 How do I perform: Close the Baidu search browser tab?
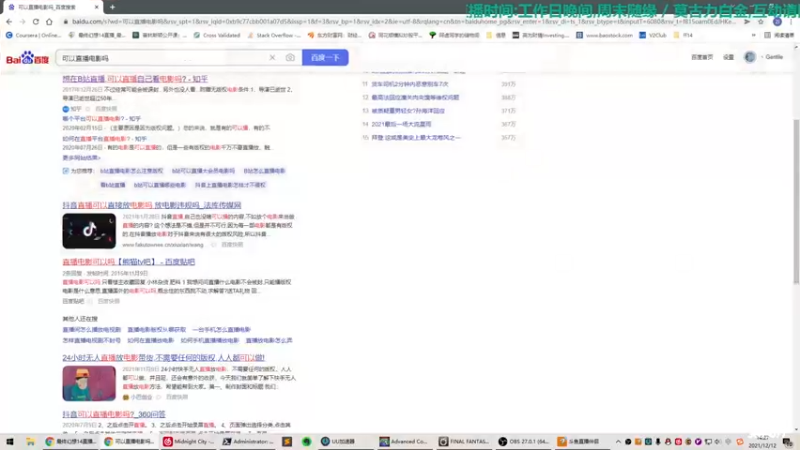pos(96,7)
